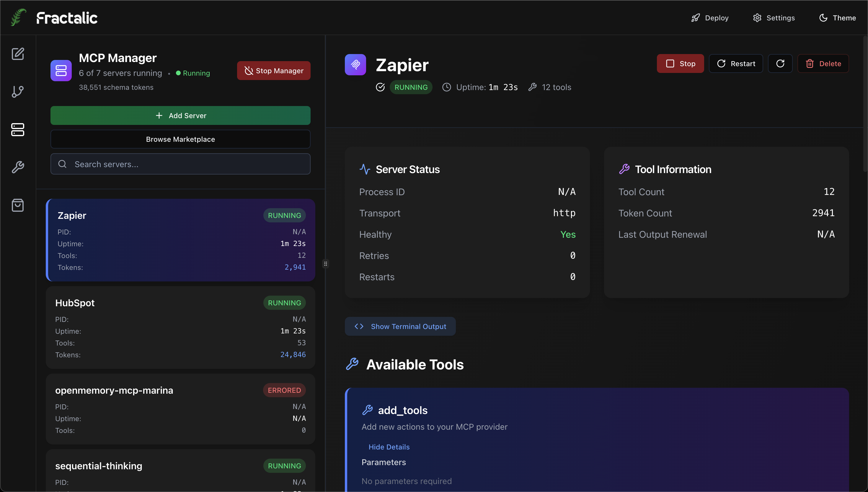Show Terminal Output
The height and width of the screenshot is (492, 868).
click(400, 326)
